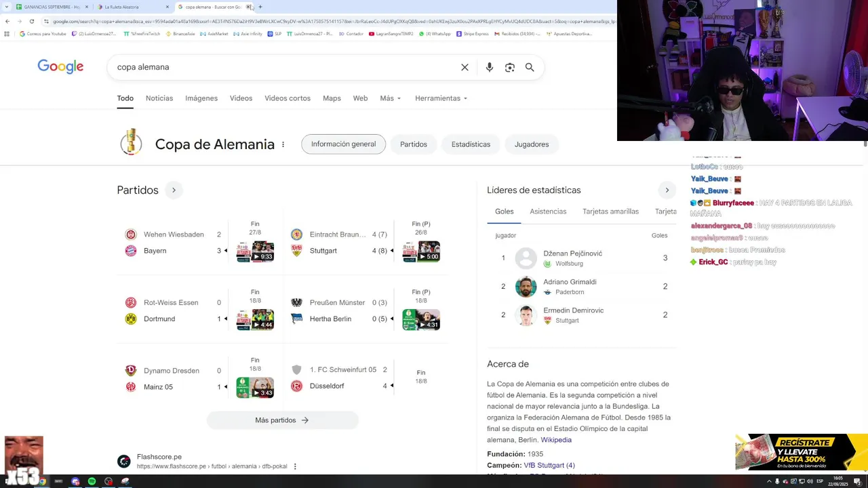Open the Herramientas dropdown
This screenshot has height=488, width=868.
coord(441,98)
